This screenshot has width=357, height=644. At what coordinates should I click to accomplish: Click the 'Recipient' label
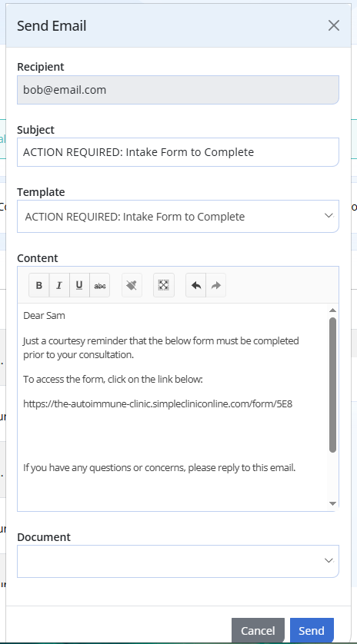coord(40,67)
